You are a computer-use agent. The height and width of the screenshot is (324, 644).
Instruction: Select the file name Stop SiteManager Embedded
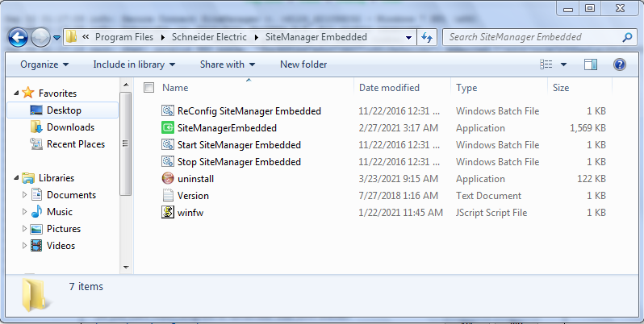(239, 161)
